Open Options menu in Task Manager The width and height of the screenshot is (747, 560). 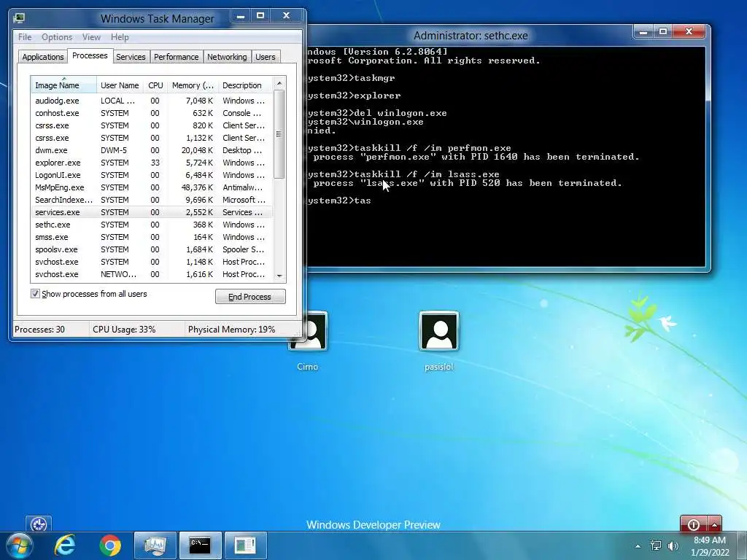(57, 37)
